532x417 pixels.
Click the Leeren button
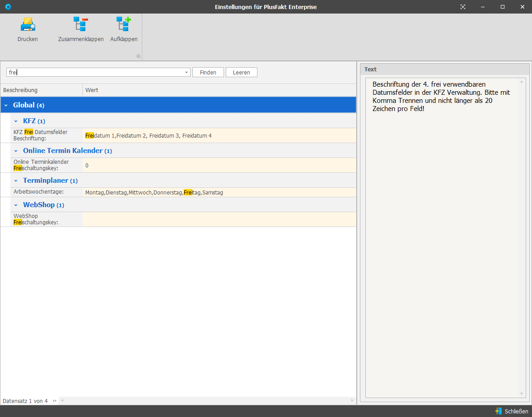pyautogui.click(x=241, y=72)
